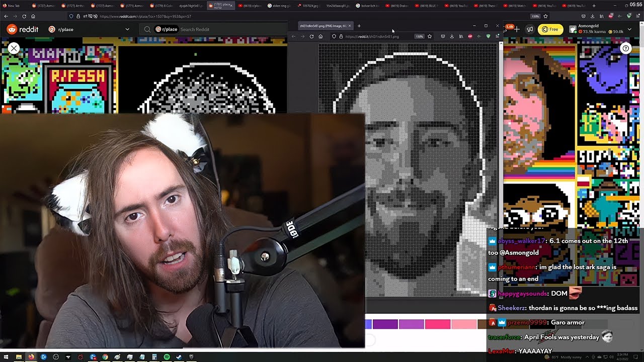Screen dimensions: 644x362
Task: Click the 130% zoom indicator in main browser
Action: click(535, 16)
